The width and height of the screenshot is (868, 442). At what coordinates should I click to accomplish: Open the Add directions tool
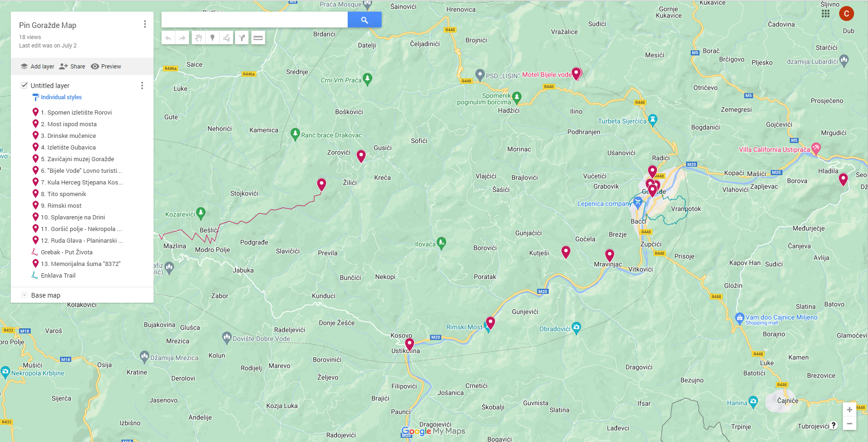click(x=242, y=38)
